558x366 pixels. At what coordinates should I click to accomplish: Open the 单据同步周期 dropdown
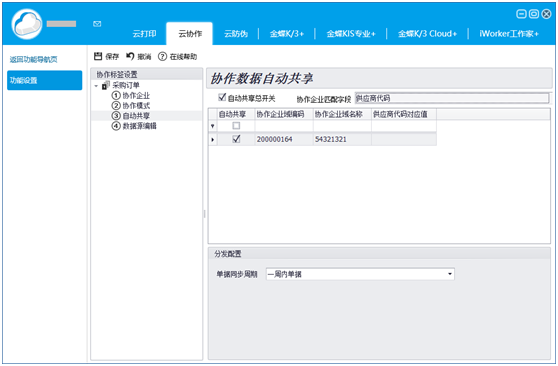(450, 274)
